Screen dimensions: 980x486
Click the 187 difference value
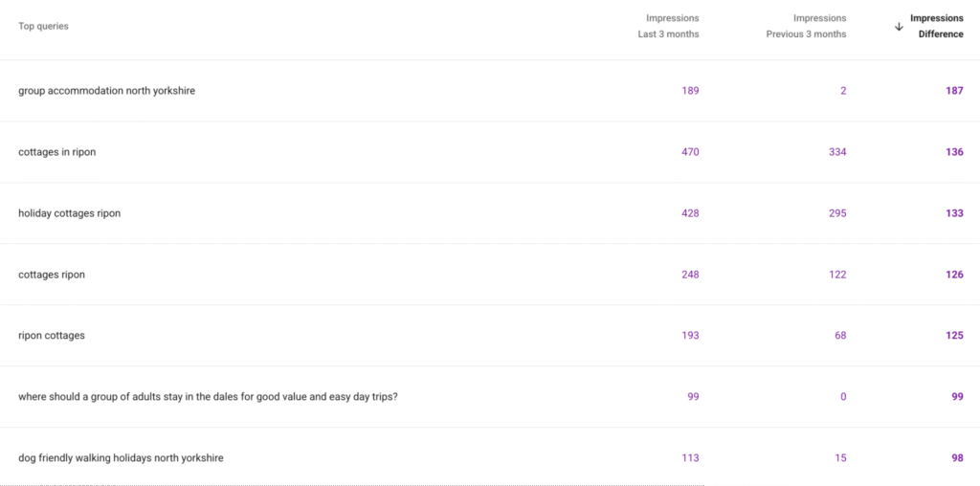[954, 91]
